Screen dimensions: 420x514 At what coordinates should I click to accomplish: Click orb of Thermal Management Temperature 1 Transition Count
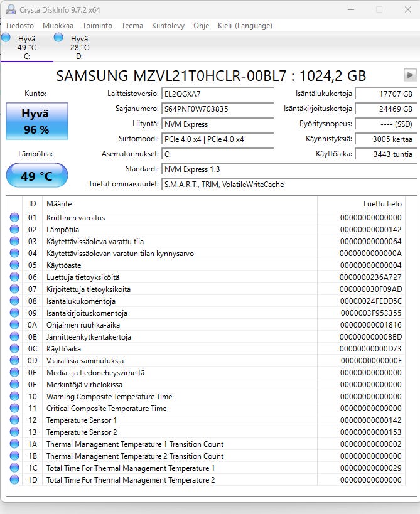(14, 444)
